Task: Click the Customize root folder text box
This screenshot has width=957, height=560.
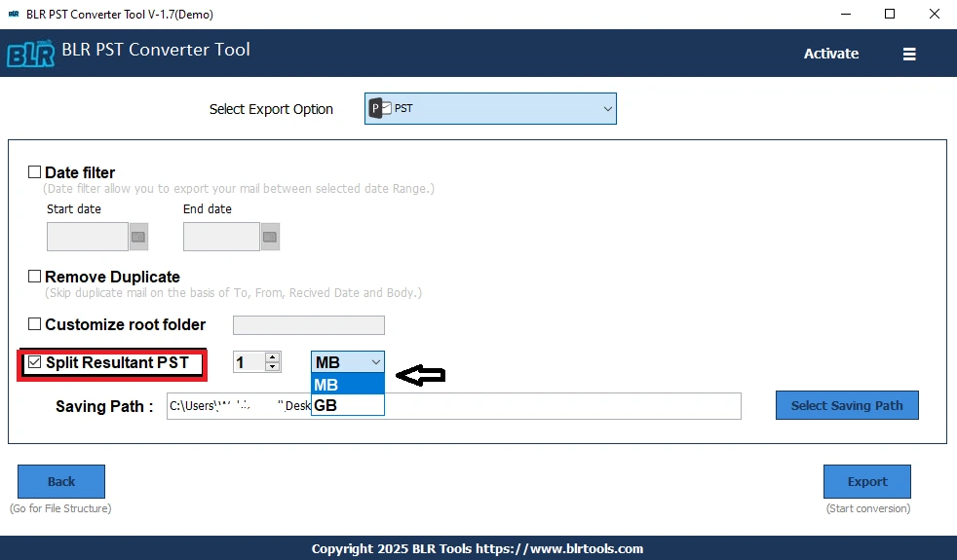Action: pyautogui.click(x=309, y=325)
